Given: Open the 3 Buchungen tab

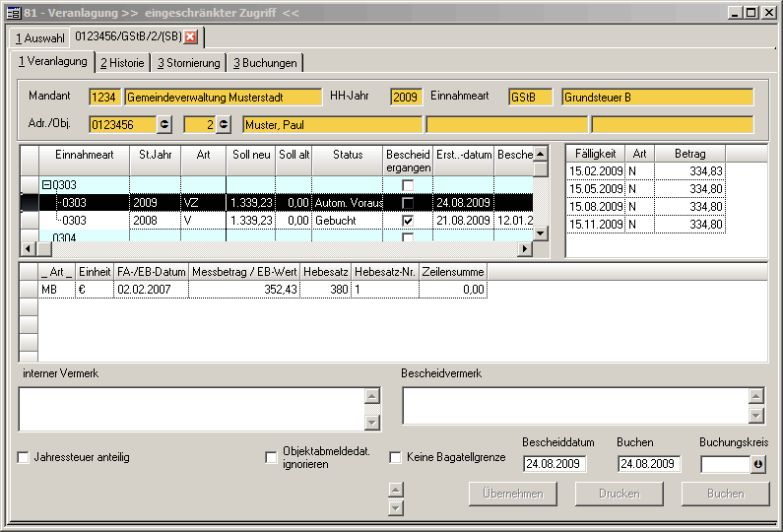Looking at the screenshot, I should pyautogui.click(x=265, y=63).
